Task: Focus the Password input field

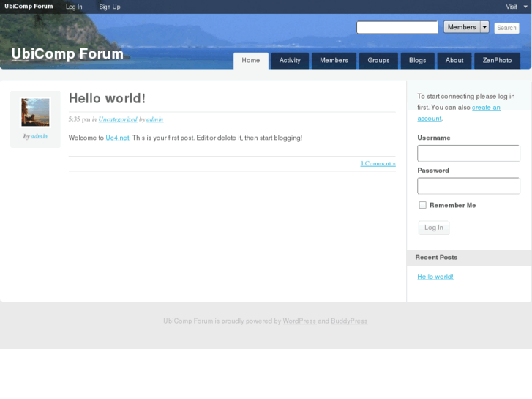Action: [468, 186]
